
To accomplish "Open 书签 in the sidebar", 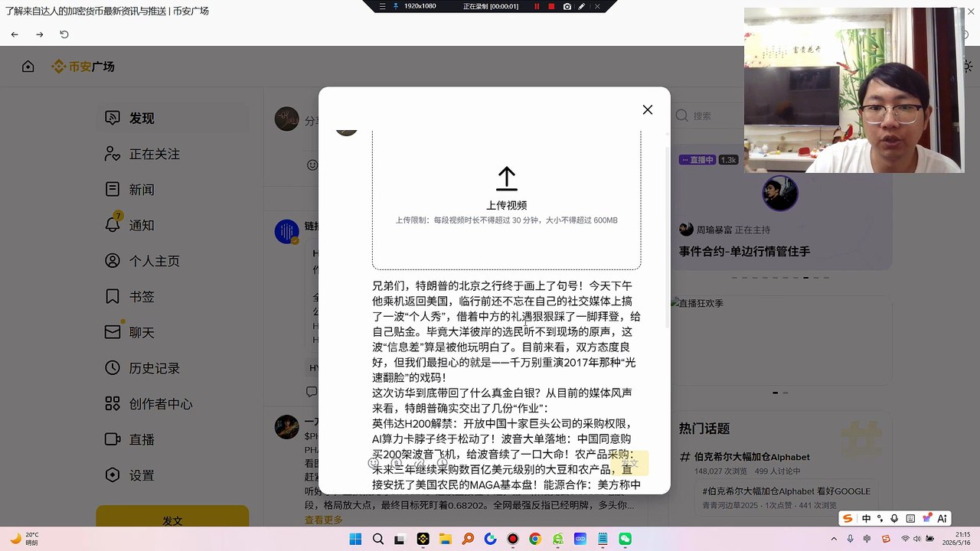I will click(173, 296).
